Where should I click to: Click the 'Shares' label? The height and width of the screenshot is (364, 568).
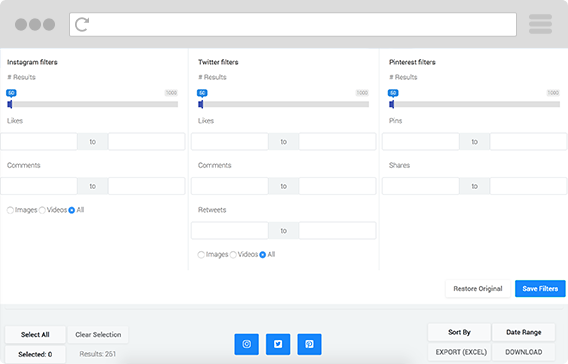point(399,166)
